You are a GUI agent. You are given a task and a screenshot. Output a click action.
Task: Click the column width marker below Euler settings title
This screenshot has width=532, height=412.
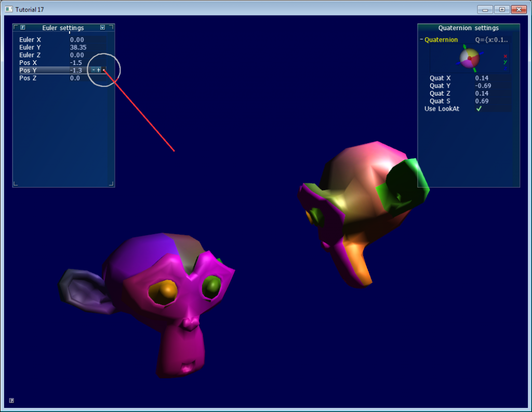point(69,33)
